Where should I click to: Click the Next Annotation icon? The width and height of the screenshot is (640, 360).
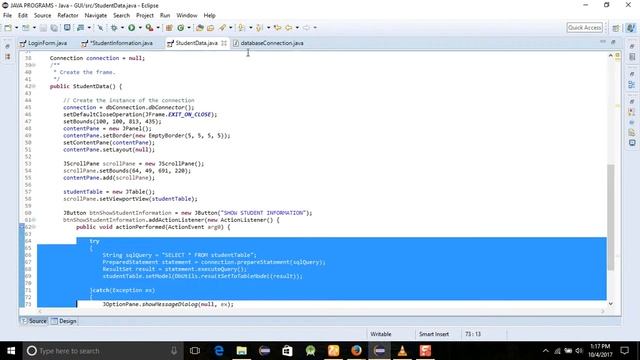click(x=242, y=28)
